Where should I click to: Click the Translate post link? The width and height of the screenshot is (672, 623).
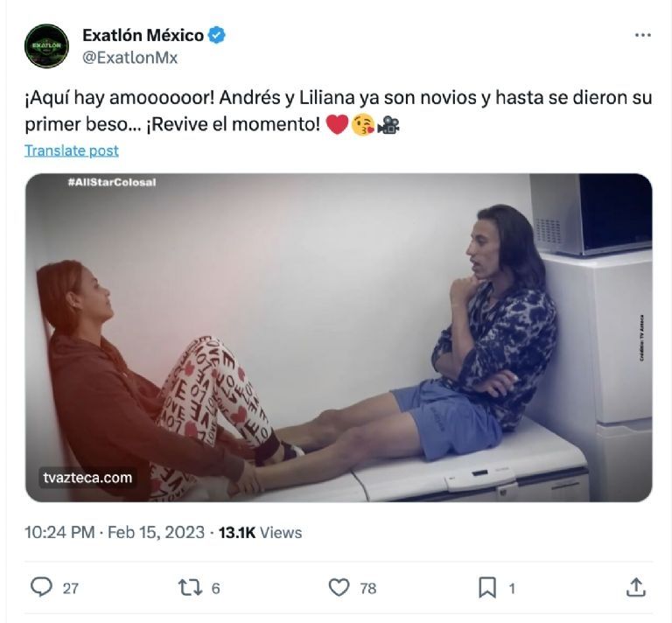[71, 150]
